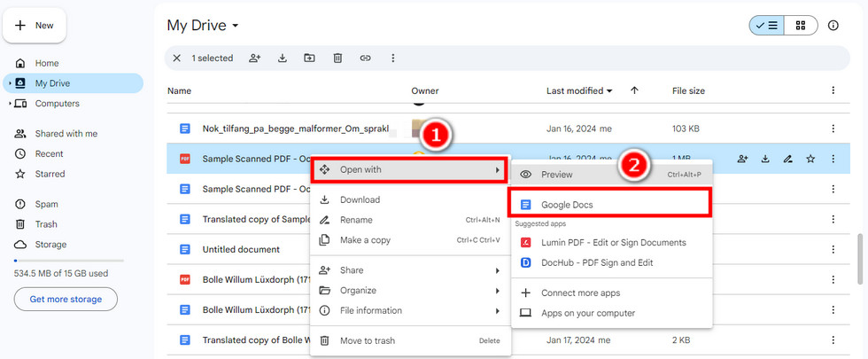
Task: Rename selected PDF via row pencil icon
Action: tap(787, 159)
